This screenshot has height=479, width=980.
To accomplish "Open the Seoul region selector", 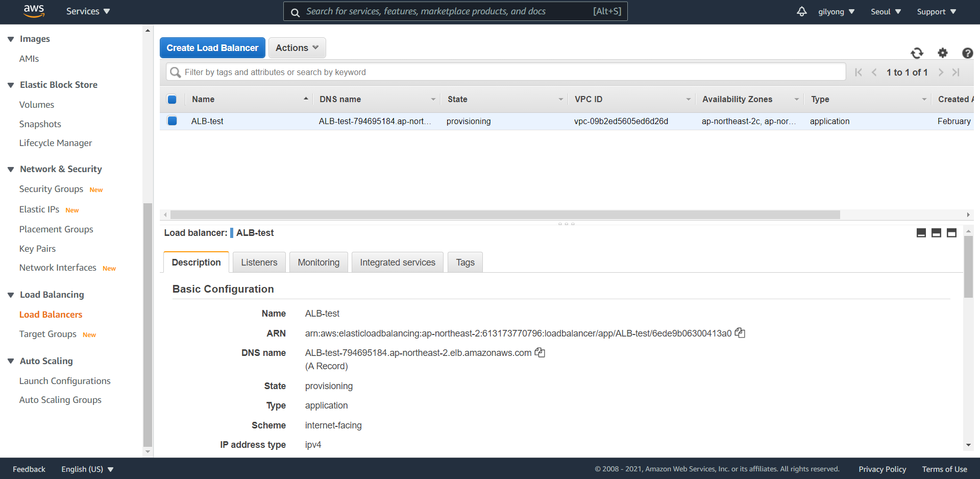I will 886,12.
